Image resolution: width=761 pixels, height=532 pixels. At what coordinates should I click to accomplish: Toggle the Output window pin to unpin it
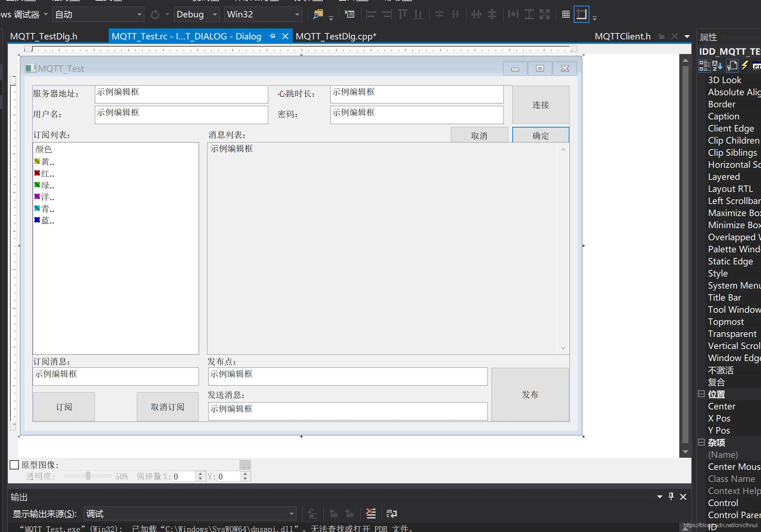(671, 496)
